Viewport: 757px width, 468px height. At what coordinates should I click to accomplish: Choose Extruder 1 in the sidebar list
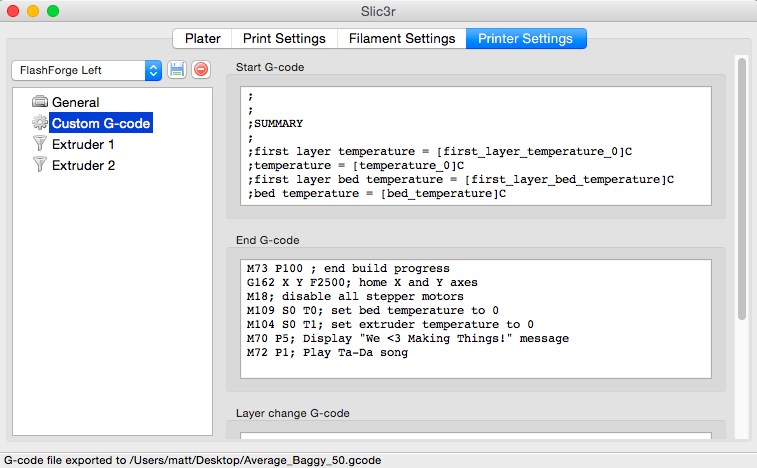pos(83,144)
